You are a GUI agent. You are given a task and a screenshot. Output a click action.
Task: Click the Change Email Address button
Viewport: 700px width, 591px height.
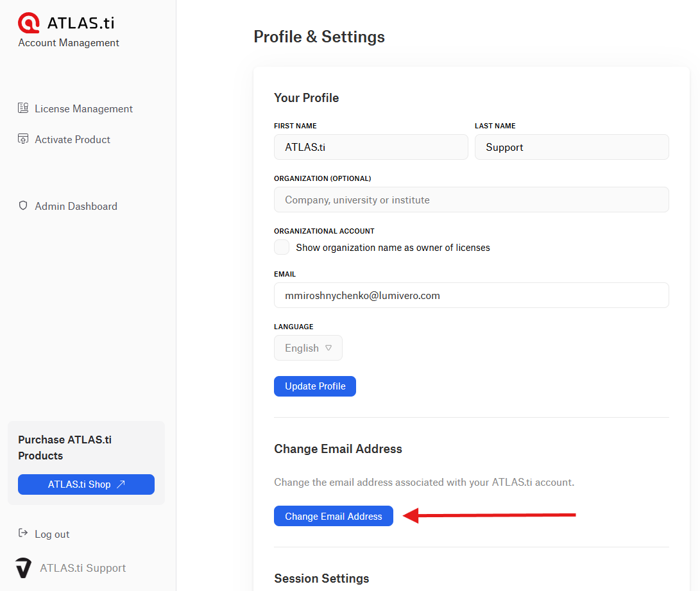pyautogui.click(x=334, y=516)
